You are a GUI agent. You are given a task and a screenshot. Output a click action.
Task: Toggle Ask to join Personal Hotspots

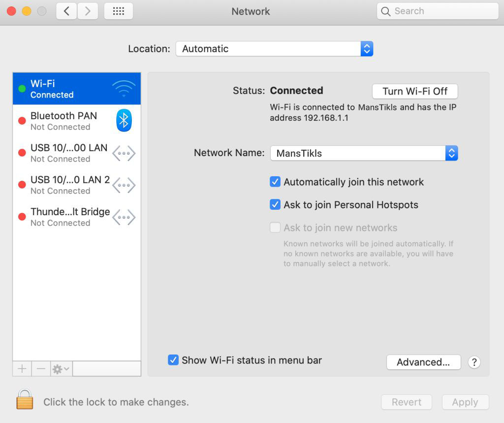pos(275,205)
